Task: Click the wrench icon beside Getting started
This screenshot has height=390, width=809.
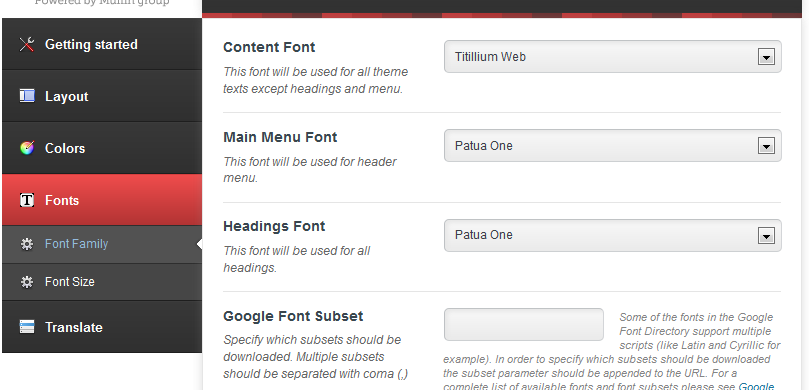Action: [27, 44]
